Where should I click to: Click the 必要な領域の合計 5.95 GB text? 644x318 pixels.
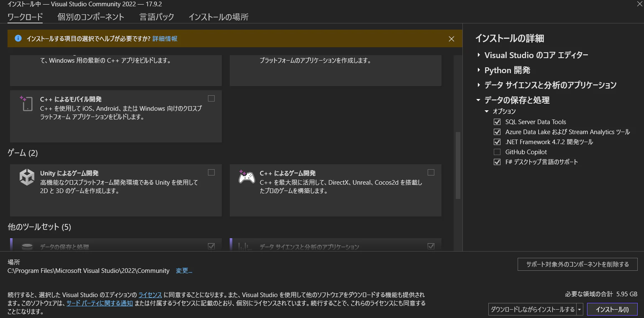(601, 294)
